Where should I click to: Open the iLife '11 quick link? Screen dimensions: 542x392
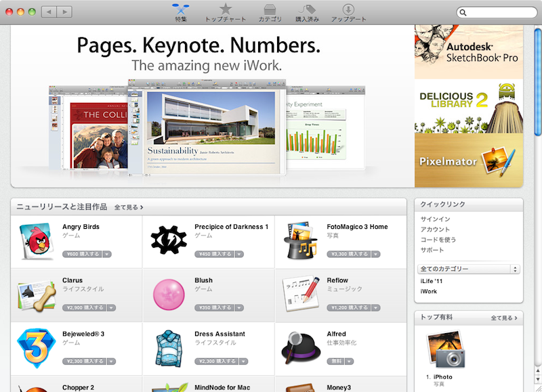click(x=432, y=281)
